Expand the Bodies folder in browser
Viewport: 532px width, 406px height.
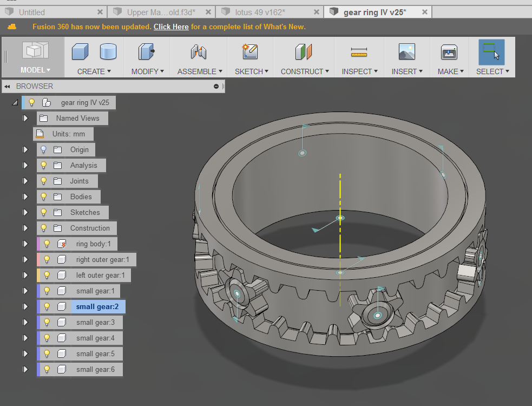pos(25,197)
